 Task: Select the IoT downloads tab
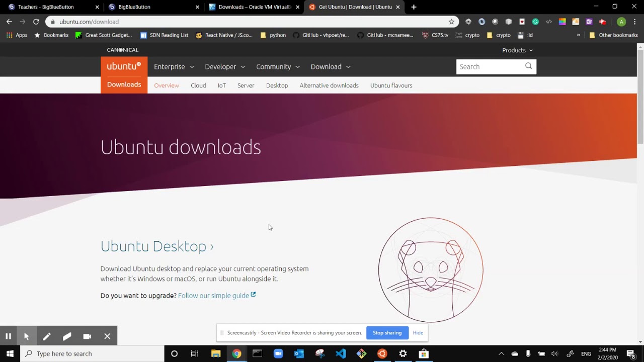(222, 85)
